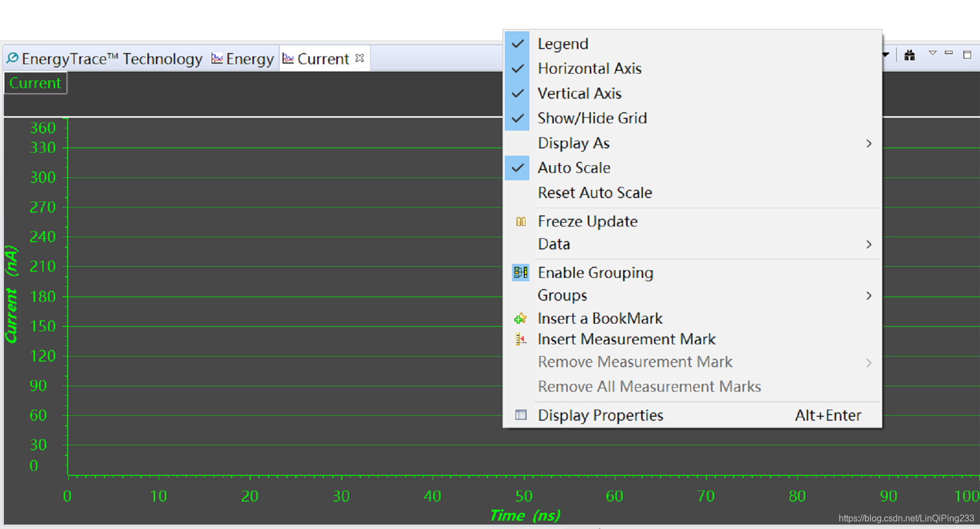Click the 360 vertical axis value

[x=43, y=128]
